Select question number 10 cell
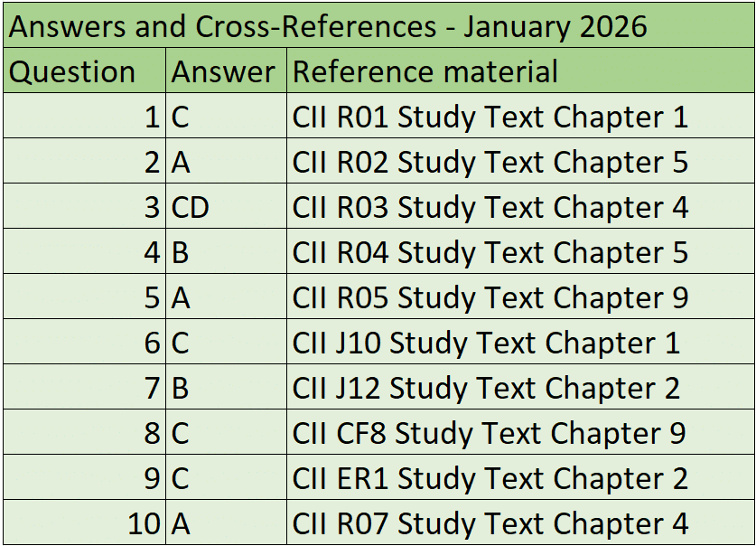This screenshot has width=756, height=546. click(84, 522)
